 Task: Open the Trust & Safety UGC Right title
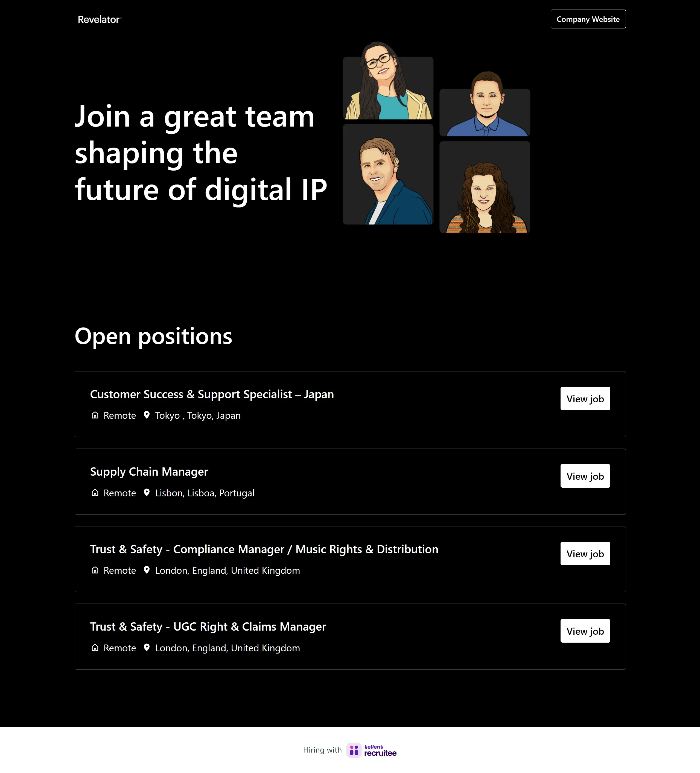point(208,626)
